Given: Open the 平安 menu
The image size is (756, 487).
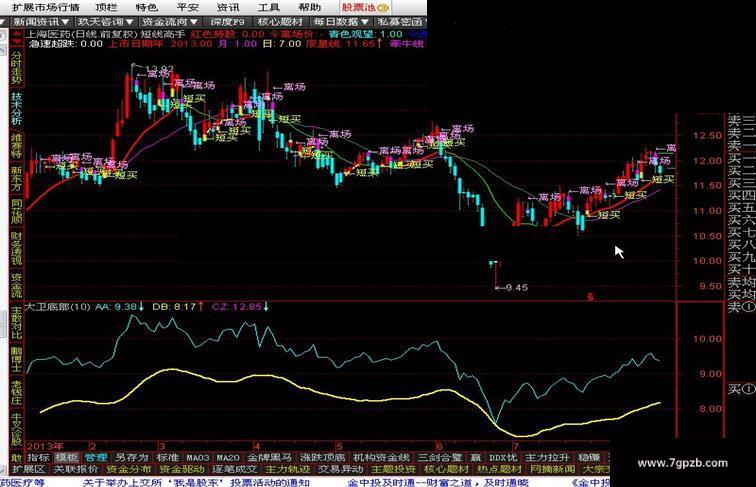Looking at the screenshot, I should 188,7.
